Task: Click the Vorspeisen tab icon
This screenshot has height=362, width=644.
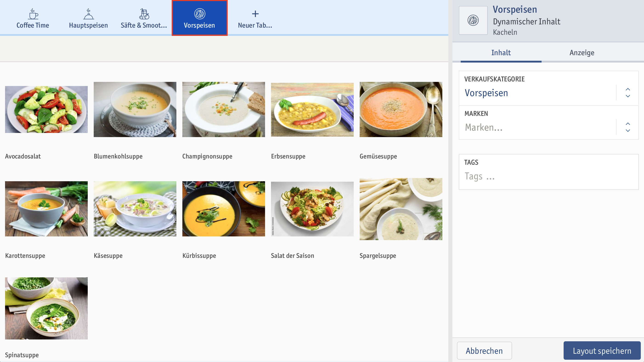Action: [x=200, y=13]
